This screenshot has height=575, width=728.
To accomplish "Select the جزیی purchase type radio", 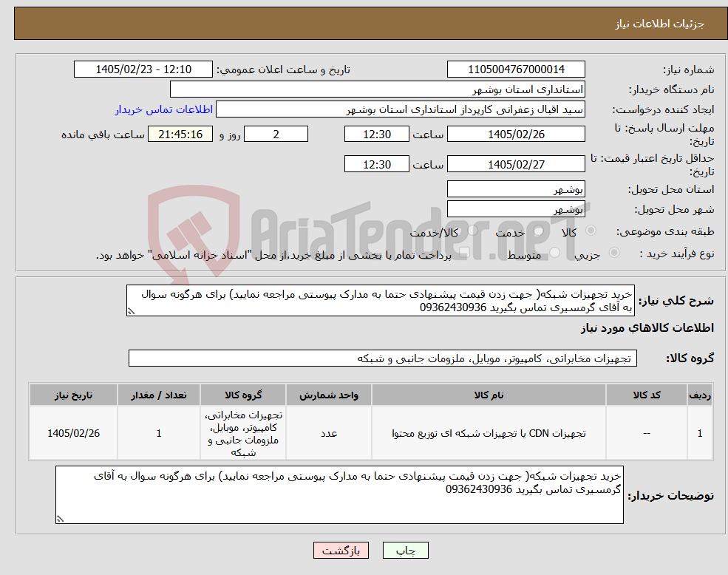I will coord(613,252).
